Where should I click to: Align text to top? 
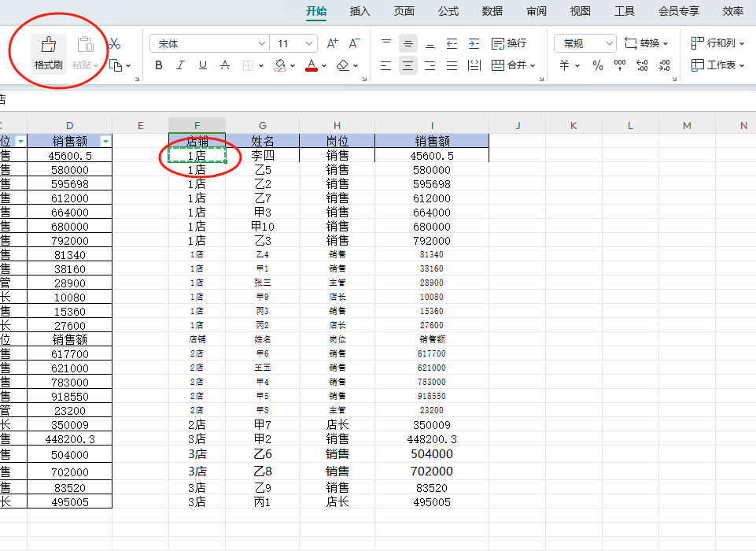pos(386,43)
